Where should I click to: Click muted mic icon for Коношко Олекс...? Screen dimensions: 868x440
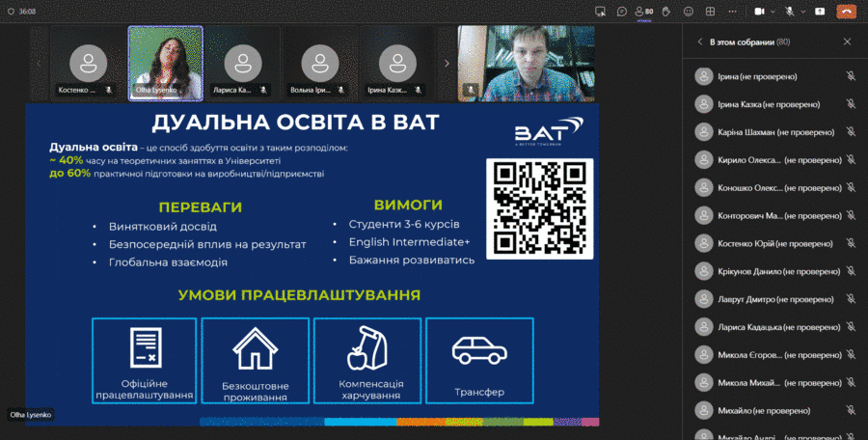coord(851,188)
